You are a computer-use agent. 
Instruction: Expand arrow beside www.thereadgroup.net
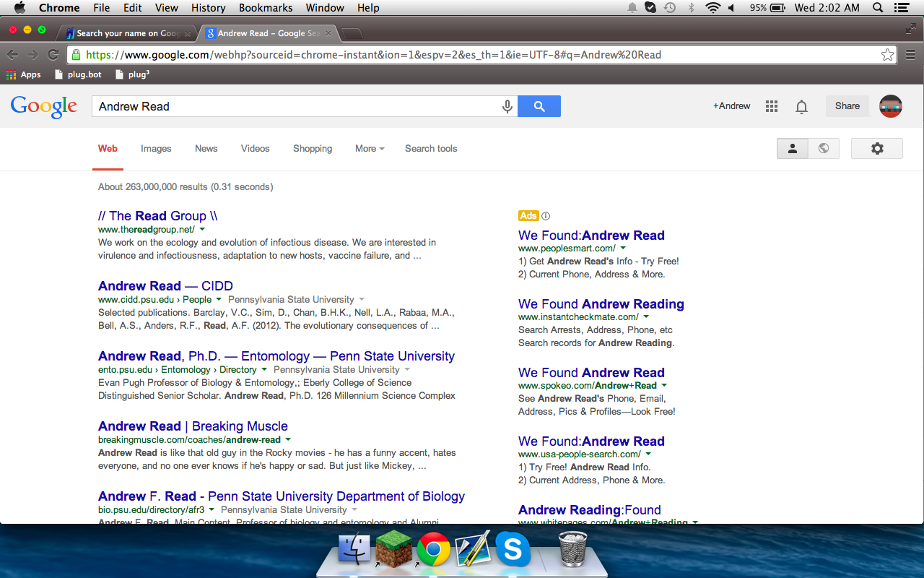click(x=202, y=230)
